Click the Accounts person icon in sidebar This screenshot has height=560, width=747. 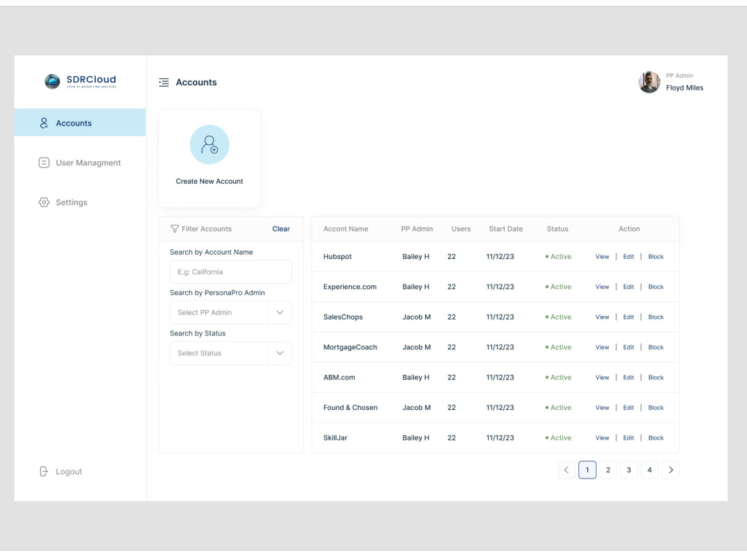[x=44, y=123]
